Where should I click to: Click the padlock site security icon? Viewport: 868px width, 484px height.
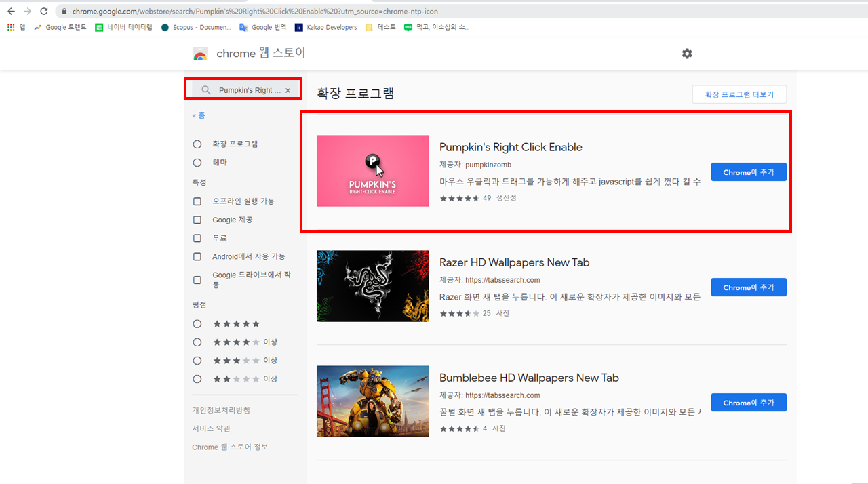(x=64, y=12)
